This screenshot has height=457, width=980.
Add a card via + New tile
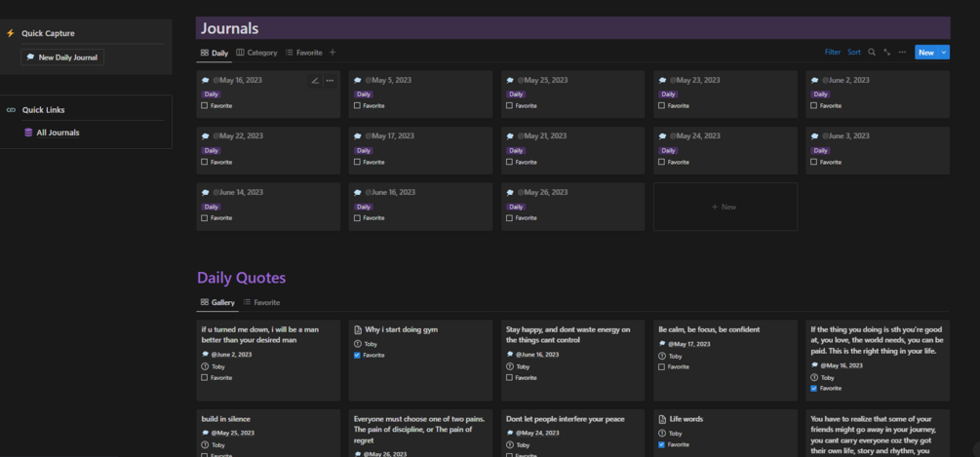(725, 207)
